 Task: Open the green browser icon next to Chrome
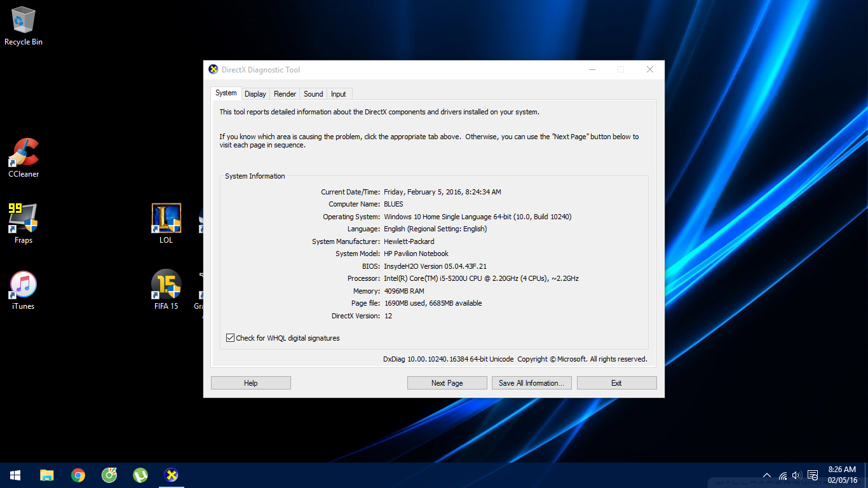(109, 475)
